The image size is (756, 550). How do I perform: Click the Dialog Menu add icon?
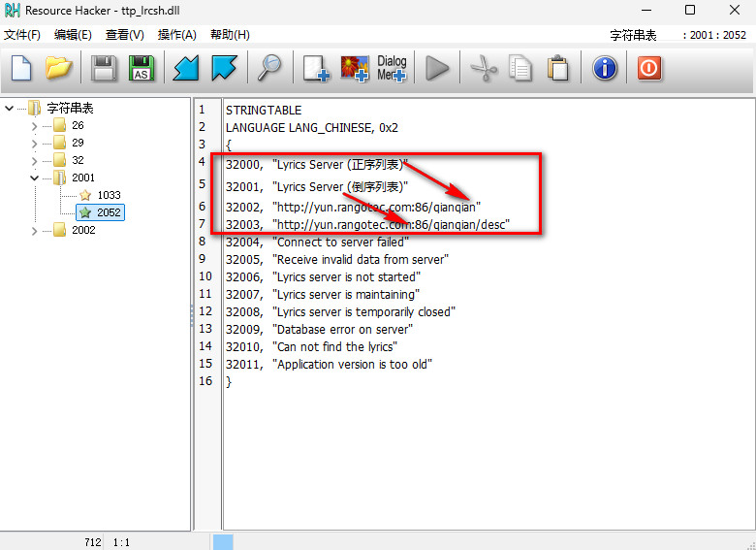click(x=392, y=68)
